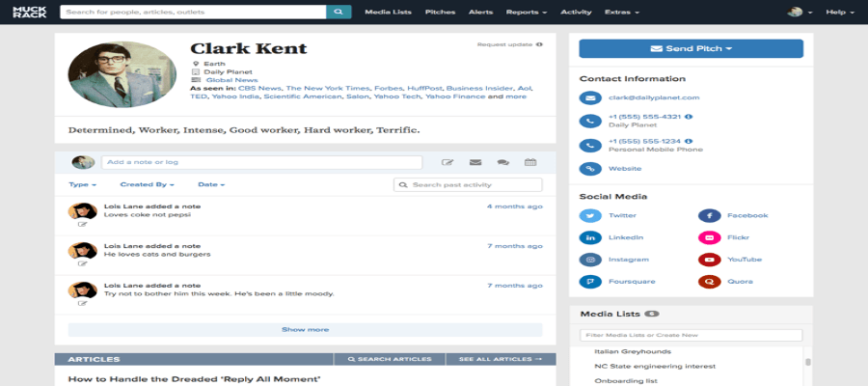Open the Reports menu in navigation bar
The width and height of the screenshot is (868, 386).
pos(526,13)
